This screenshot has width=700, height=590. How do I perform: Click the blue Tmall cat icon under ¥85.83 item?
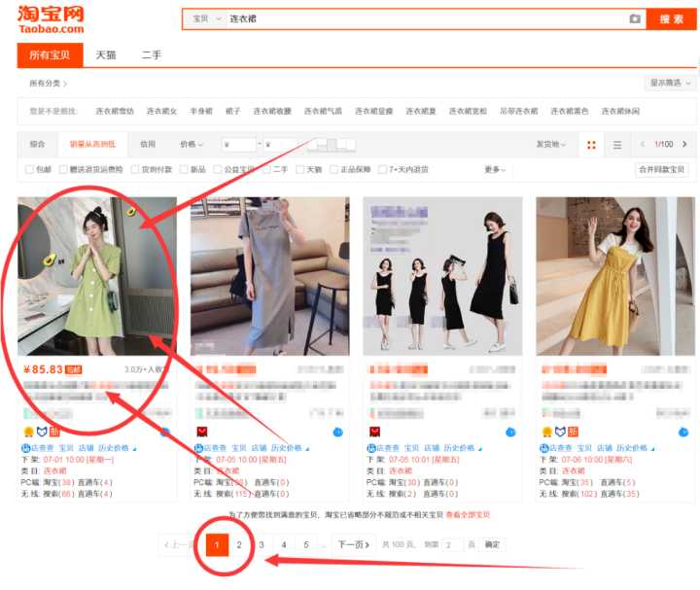(x=42, y=432)
